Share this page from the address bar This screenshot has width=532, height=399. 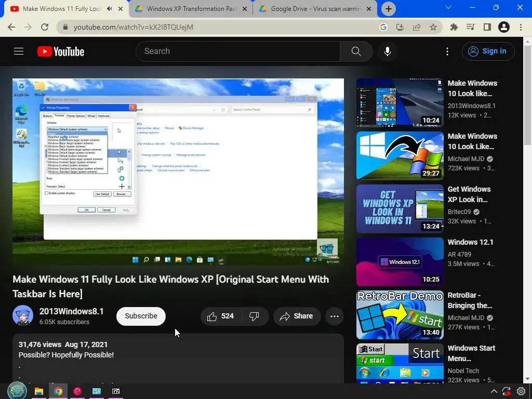[417, 27]
